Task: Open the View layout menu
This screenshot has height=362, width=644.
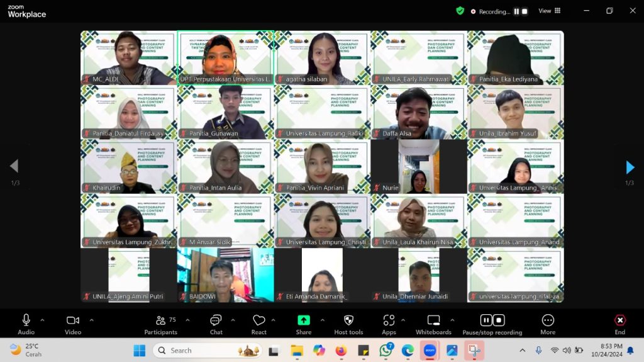Action: [x=549, y=11]
